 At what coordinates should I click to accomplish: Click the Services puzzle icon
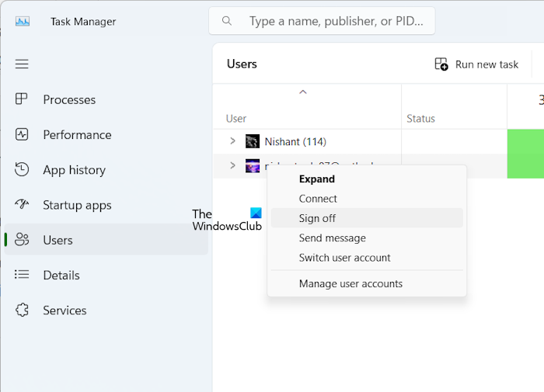pyautogui.click(x=22, y=310)
